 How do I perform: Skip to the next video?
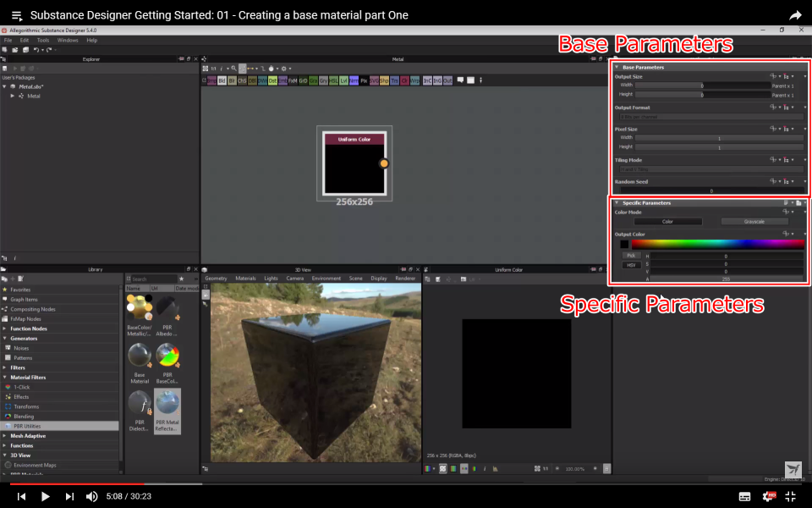69,497
